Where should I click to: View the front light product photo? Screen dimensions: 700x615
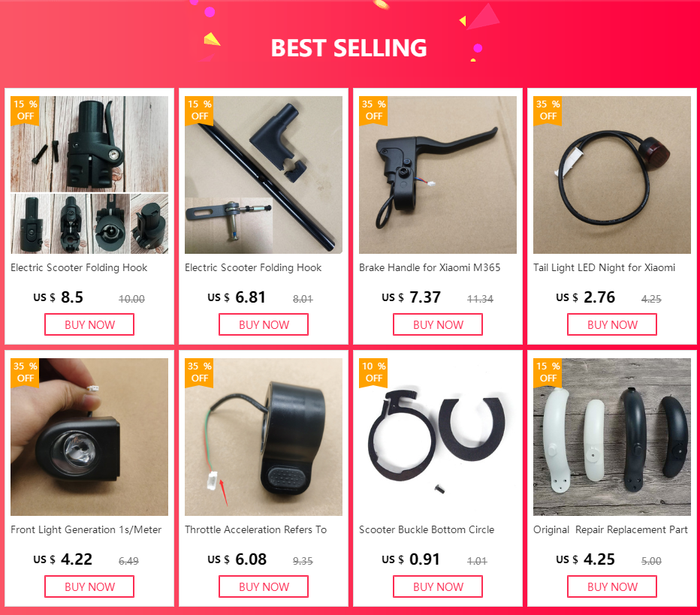[x=89, y=437]
